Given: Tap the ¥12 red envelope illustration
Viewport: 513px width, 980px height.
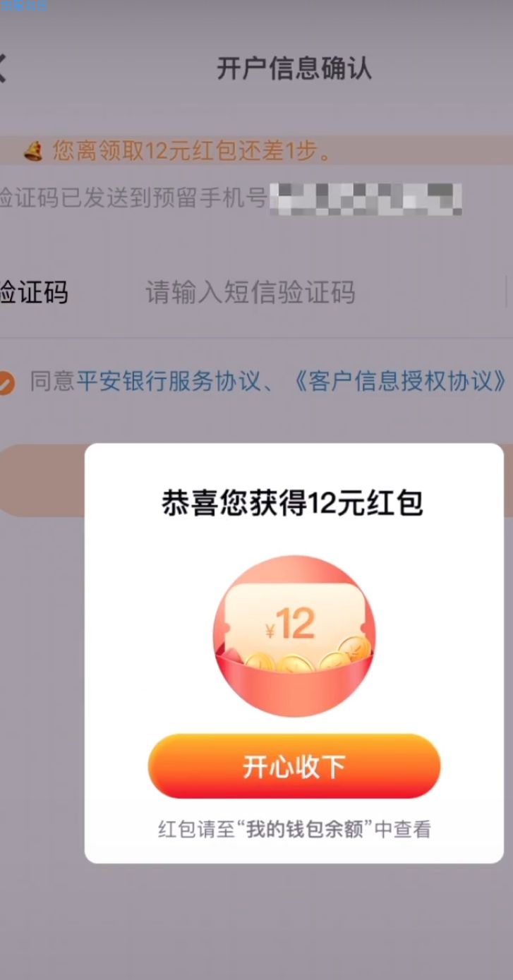Looking at the screenshot, I should pos(294,636).
